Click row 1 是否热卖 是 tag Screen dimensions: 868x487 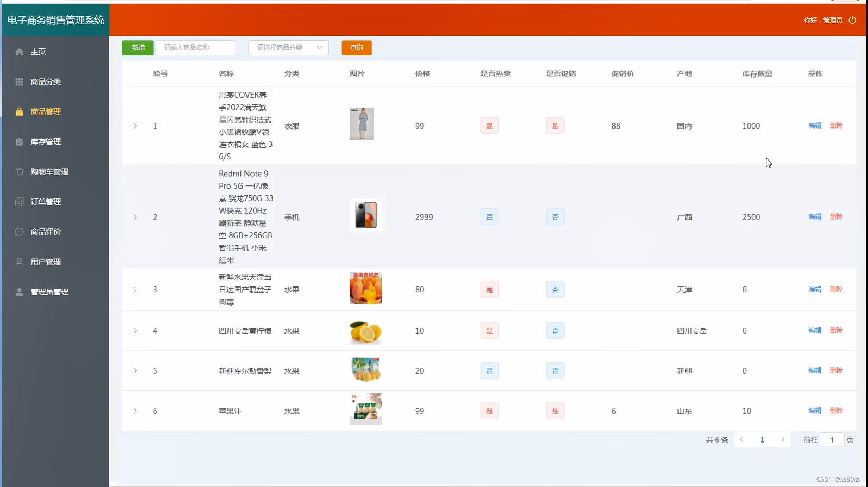[490, 126]
